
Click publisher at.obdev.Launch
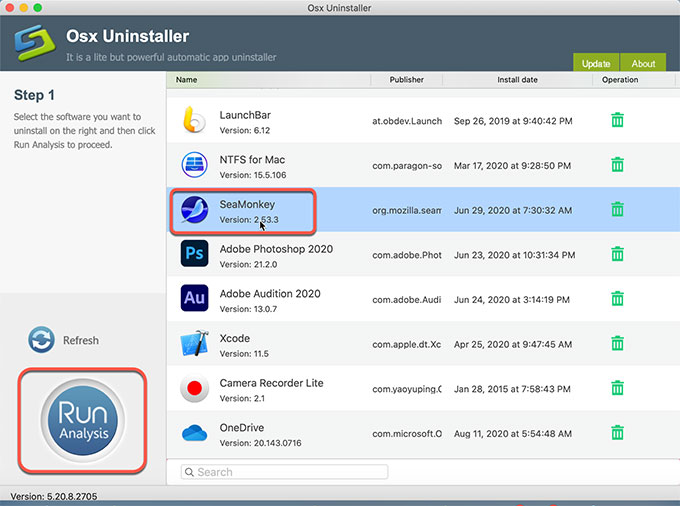click(x=407, y=121)
